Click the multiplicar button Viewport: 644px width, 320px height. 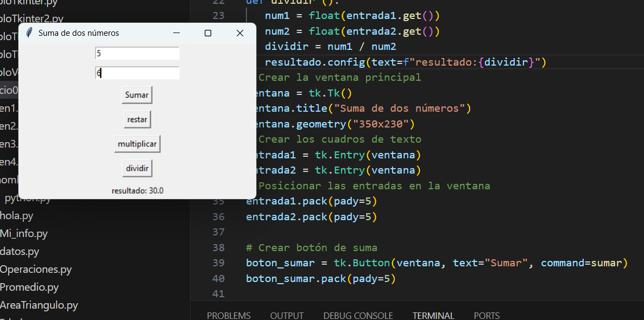click(x=137, y=144)
